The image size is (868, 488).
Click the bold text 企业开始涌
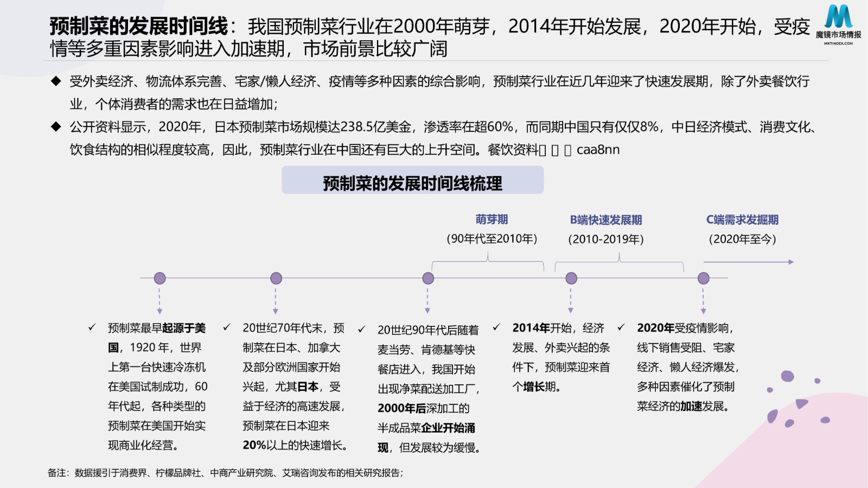pyautogui.click(x=448, y=428)
